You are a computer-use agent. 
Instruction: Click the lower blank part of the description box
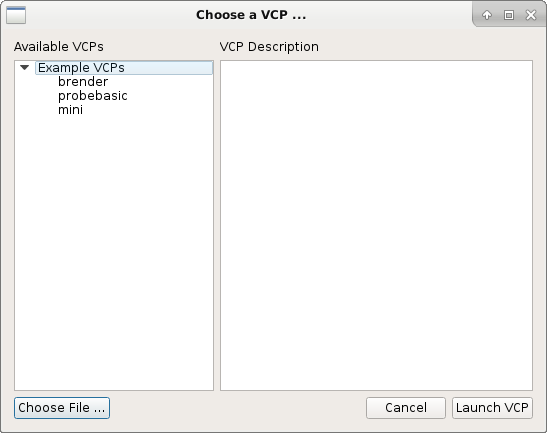coord(376,331)
